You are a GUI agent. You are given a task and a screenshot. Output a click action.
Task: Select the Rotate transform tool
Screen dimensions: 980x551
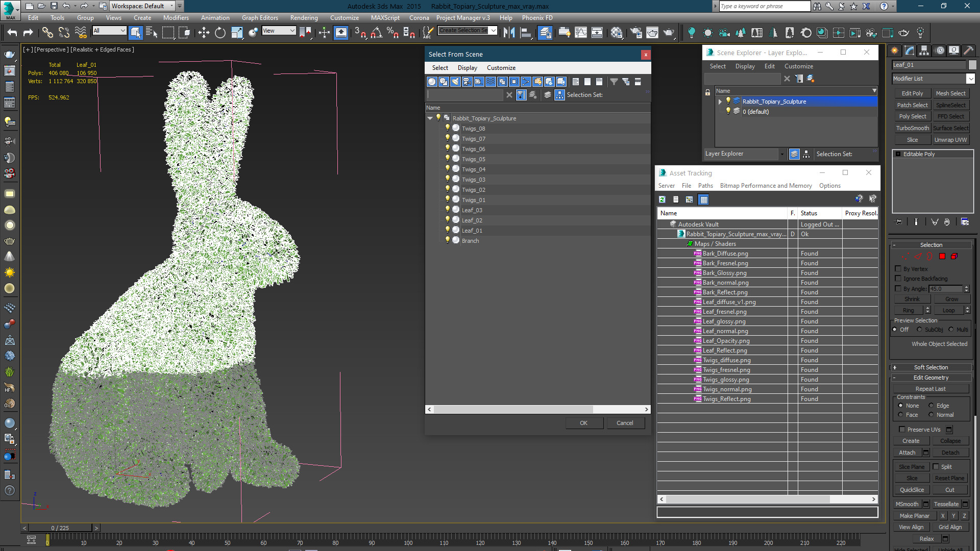tap(220, 33)
